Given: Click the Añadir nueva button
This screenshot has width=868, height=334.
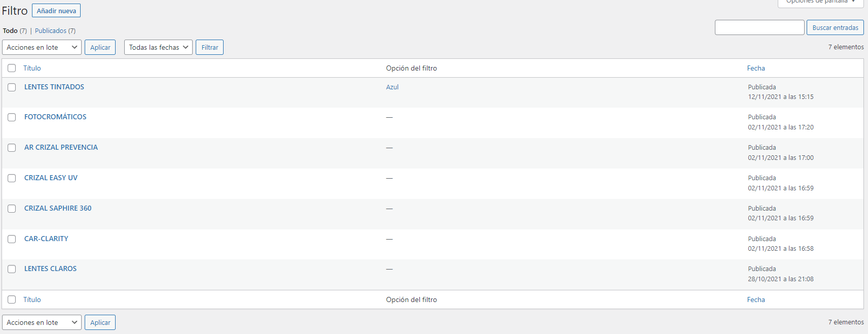Looking at the screenshot, I should point(56,11).
